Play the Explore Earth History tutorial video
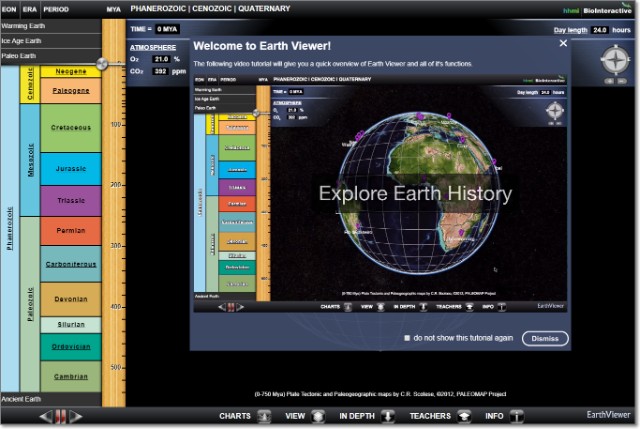Viewport: 640px width, 429px height. pyautogui.click(x=415, y=194)
